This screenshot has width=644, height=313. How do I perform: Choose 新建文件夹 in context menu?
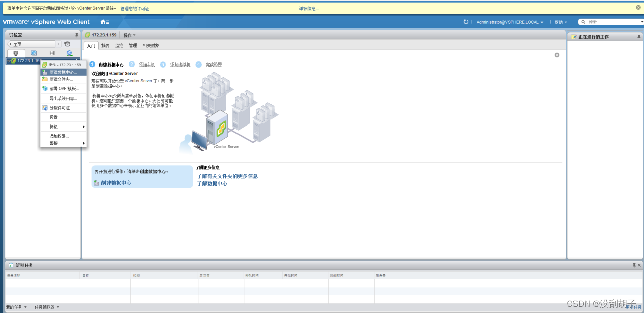[x=63, y=79]
